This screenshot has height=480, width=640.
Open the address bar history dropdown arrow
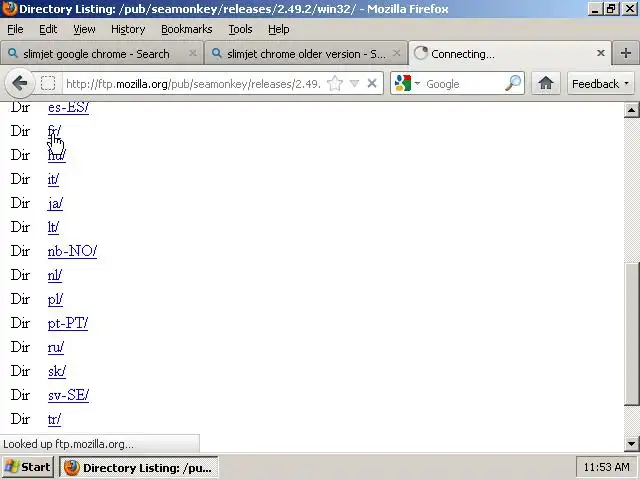354,84
